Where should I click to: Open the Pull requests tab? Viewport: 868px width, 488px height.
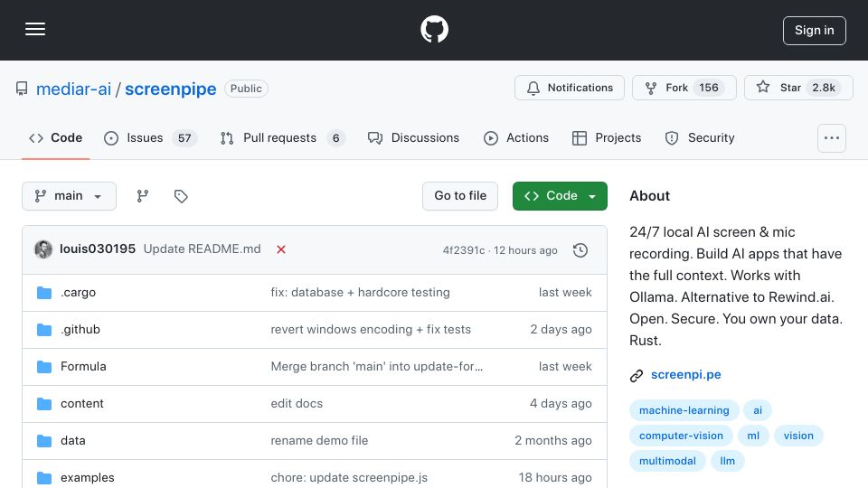pyautogui.click(x=282, y=137)
